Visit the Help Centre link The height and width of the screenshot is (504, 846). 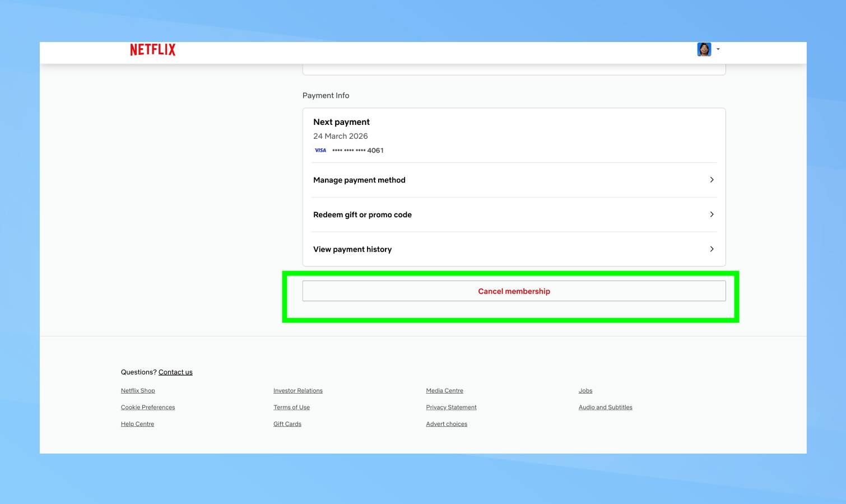point(137,424)
